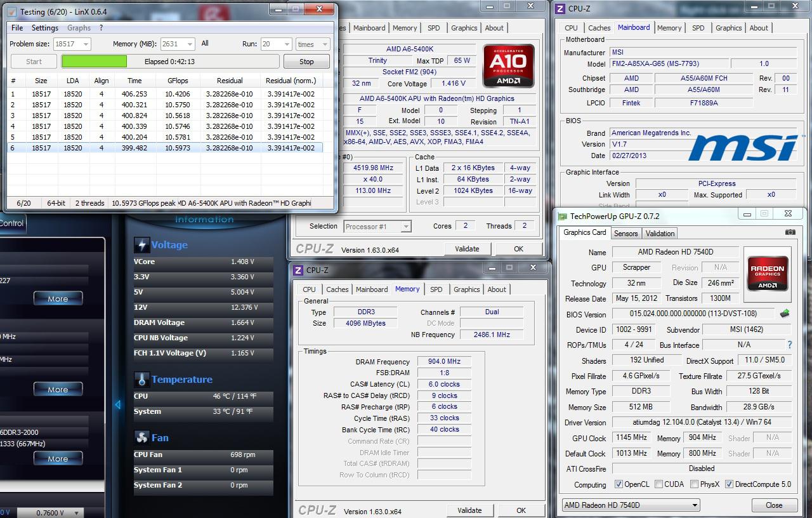Take GPU-Z screenshot with camera icon
812x518 pixels.
click(790, 232)
